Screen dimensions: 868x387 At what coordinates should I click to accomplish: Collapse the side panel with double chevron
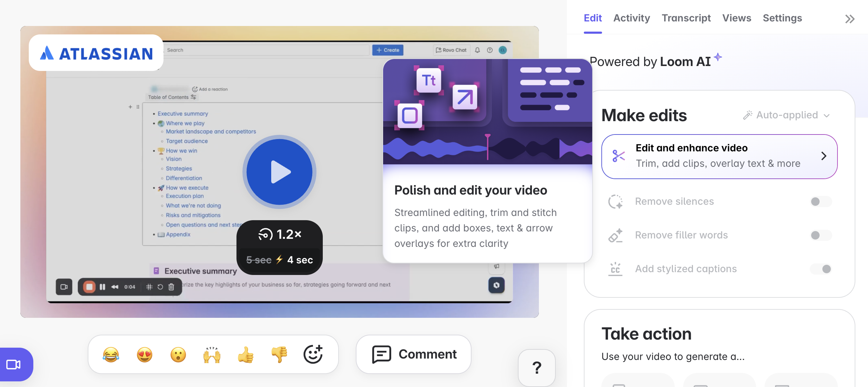pos(849,19)
